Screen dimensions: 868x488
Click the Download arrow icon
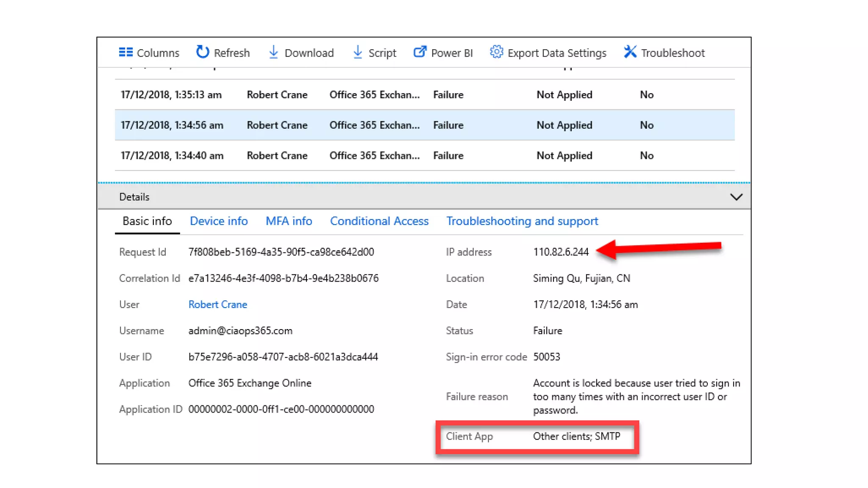[273, 52]
